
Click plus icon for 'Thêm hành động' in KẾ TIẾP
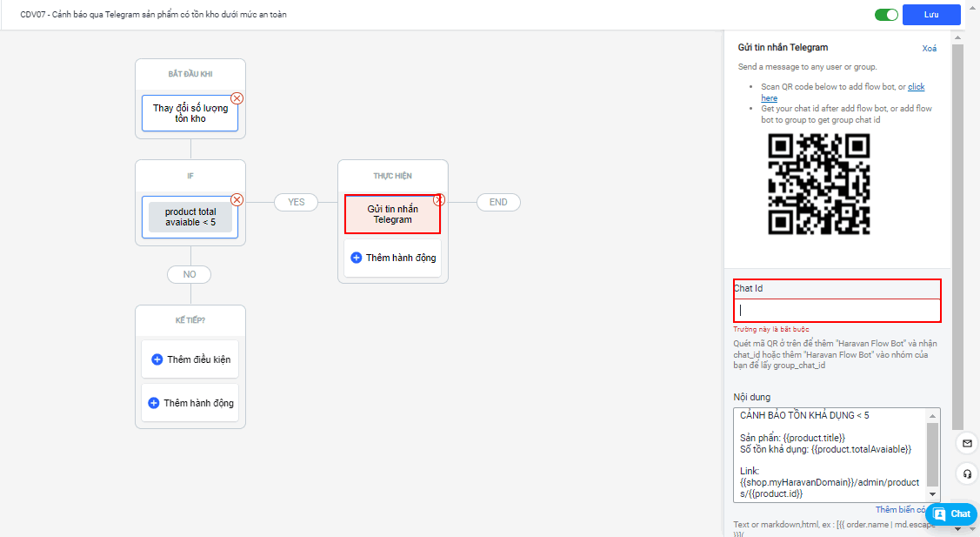[x=154, y=403]
